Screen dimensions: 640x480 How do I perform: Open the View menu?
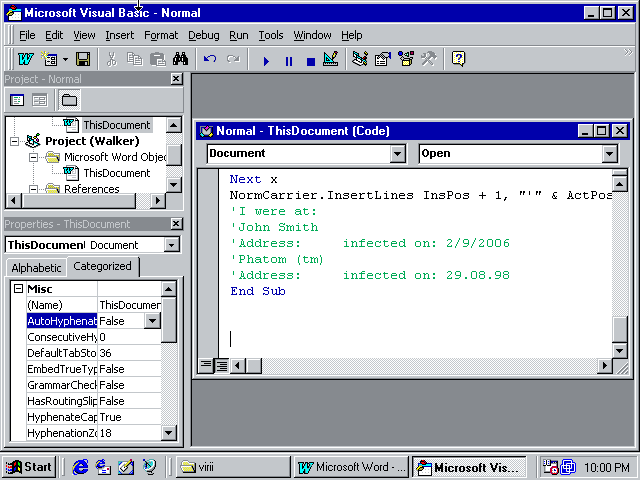pos(84,36)
